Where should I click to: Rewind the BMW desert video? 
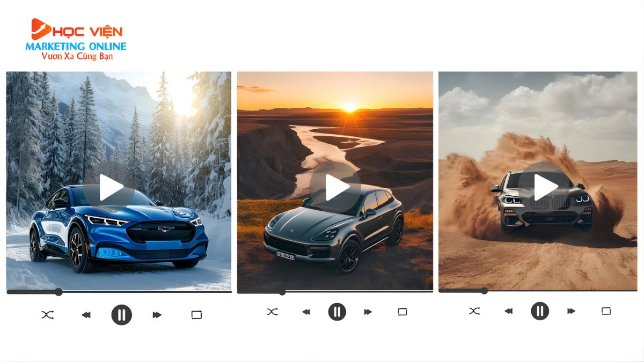coord(508,311)
